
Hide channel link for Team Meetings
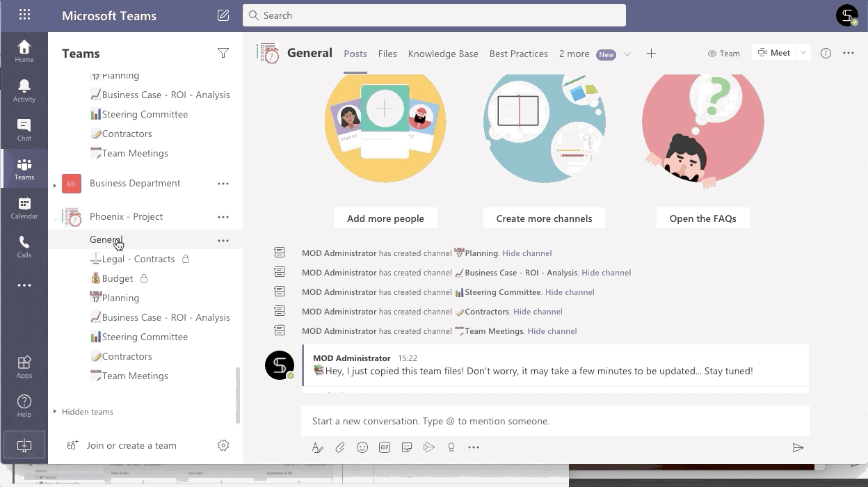point(552,331)
